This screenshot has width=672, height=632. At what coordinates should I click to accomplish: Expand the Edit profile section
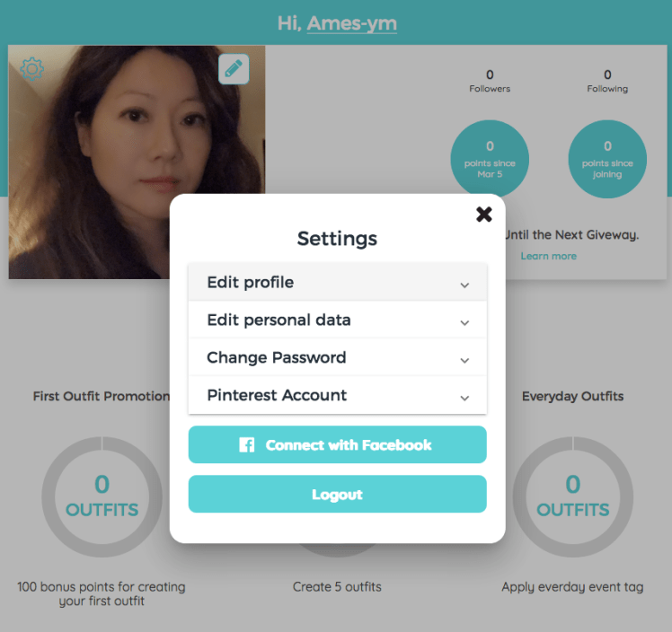[x=337, y=282]
